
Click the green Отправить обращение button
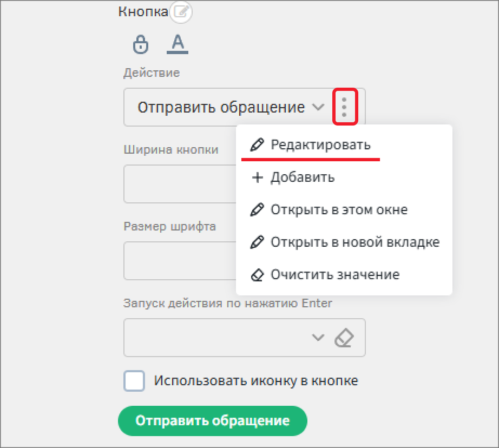point(213,420)
